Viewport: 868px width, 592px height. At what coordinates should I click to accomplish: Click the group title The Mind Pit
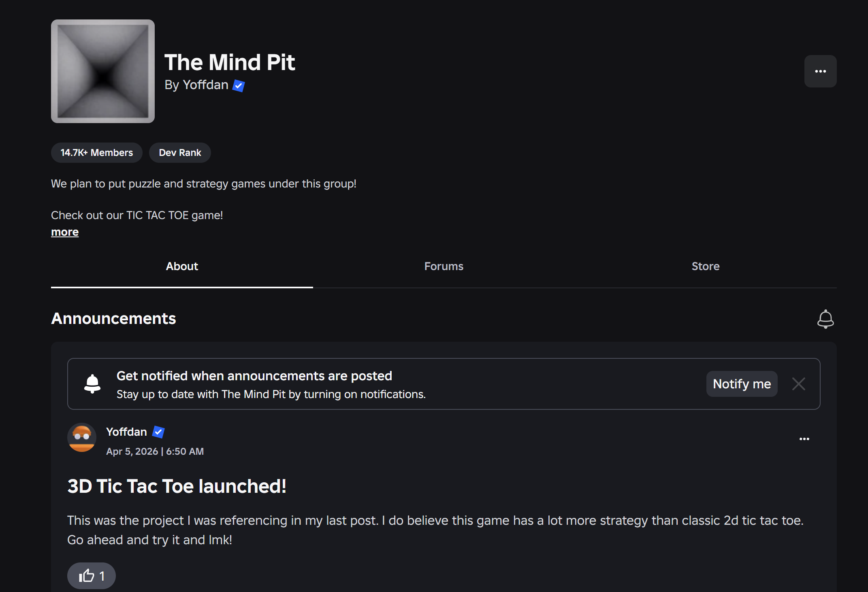pos(230,62)
